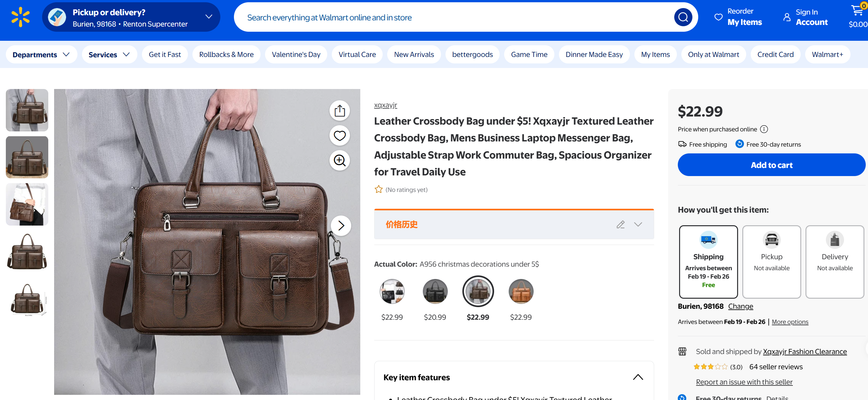Go to the Valentine's Day menu item
The image size is (868, 400).
pyautogui.click(x=296, y=55)
